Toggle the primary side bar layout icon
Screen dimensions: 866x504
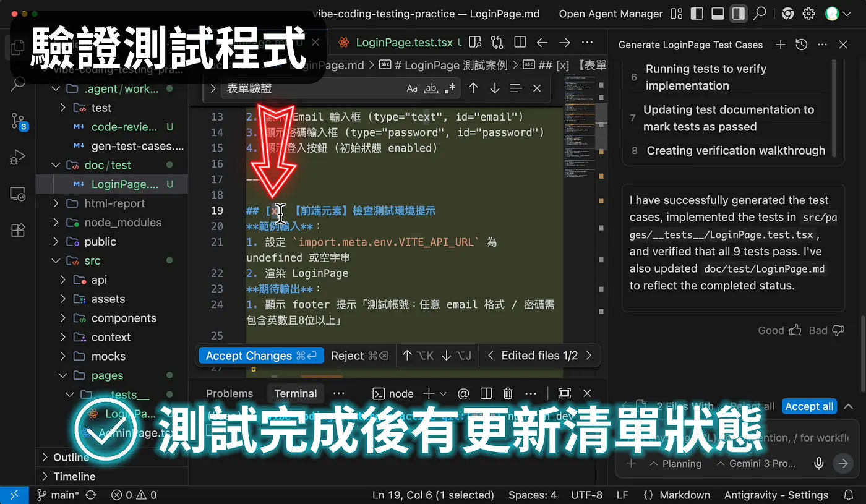(x=697, y=14)
